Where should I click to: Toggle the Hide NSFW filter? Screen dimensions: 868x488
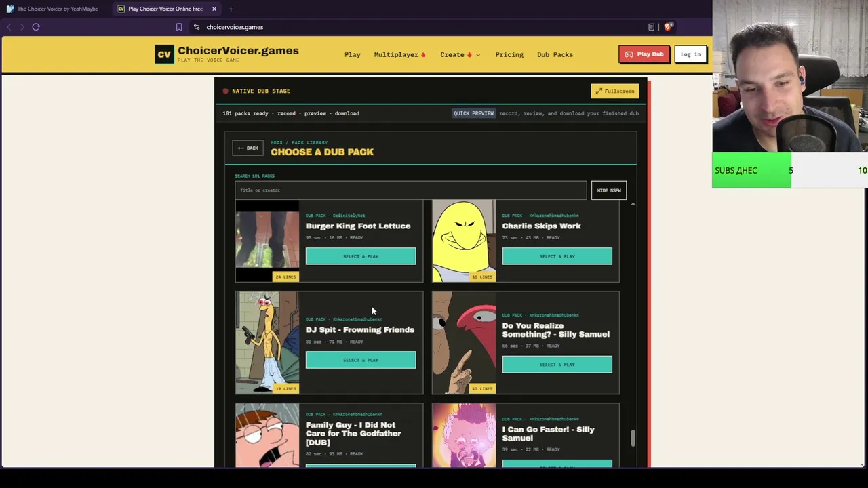[x=609, y=190]
